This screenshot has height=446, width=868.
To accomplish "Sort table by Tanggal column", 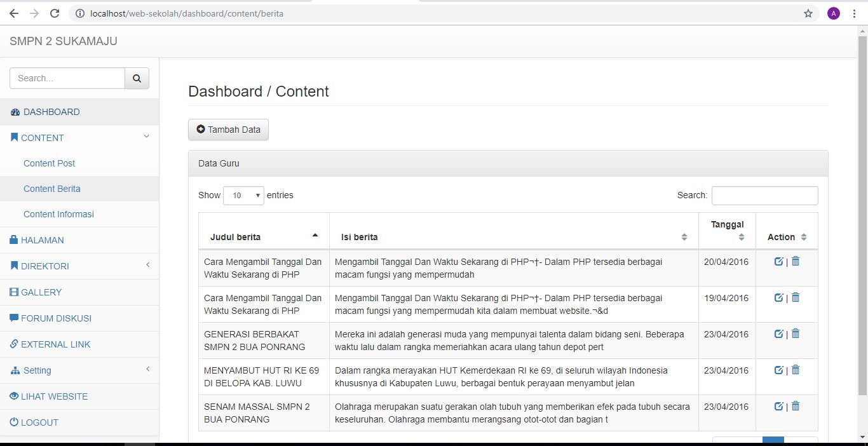I will tap(727, 230).
